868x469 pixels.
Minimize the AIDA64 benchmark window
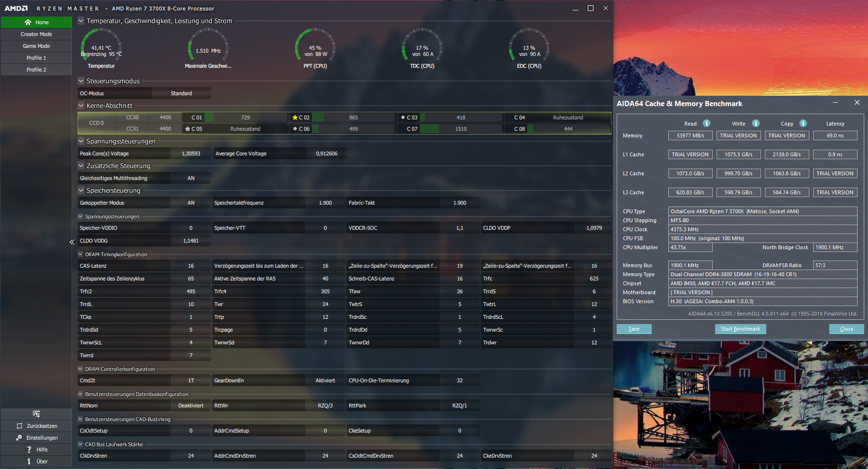pos(835,103)
